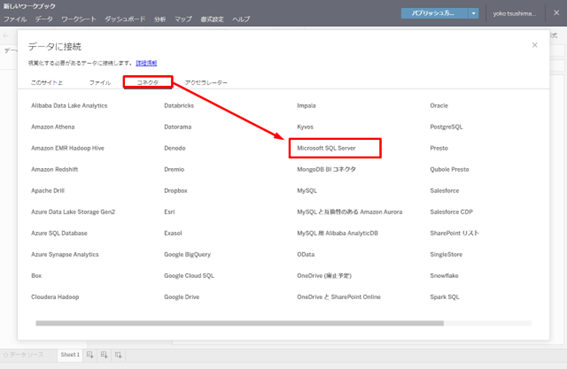Click the new dashboard icon in bottom bar
The width and height of the screenshot is (567, 369).
pos(104,355)
